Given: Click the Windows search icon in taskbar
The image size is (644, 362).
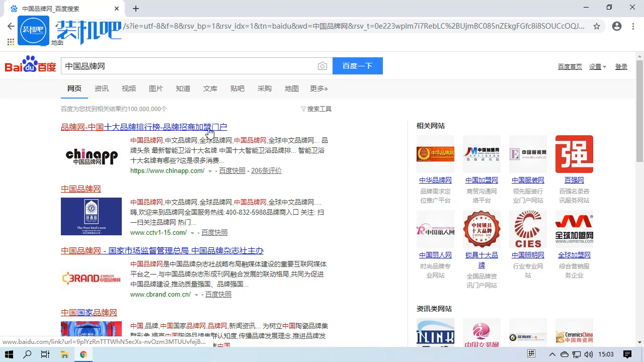Looking at the screenshot, I should [27, 354].
